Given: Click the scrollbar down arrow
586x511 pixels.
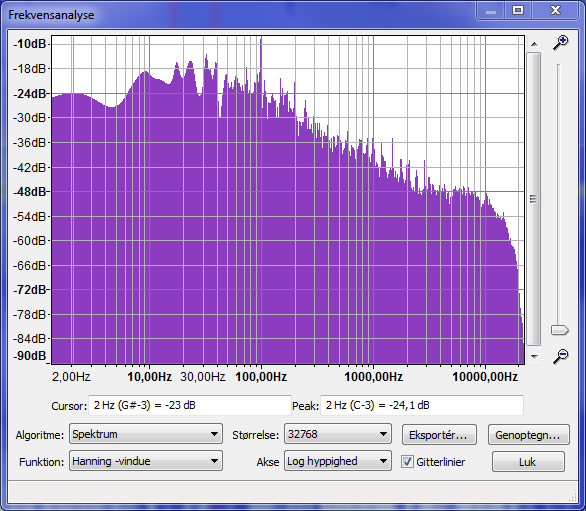Looking at the screenshot, I should click(x=534, y=356).
